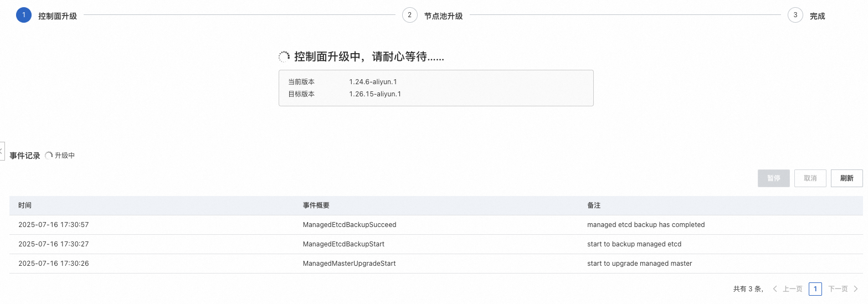Click the 暂停 button

click(x=774, y=178)
